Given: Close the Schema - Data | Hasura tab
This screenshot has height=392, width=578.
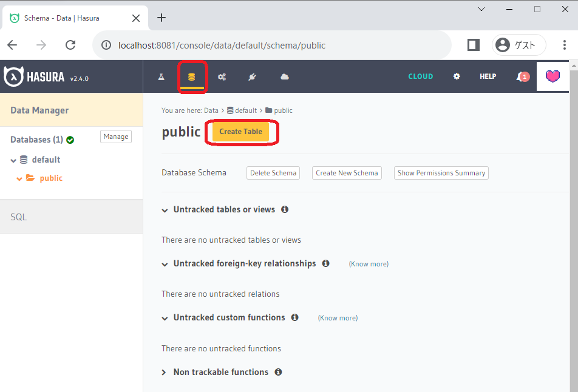Looking at the screenshot, I should [x=136, y=18].
